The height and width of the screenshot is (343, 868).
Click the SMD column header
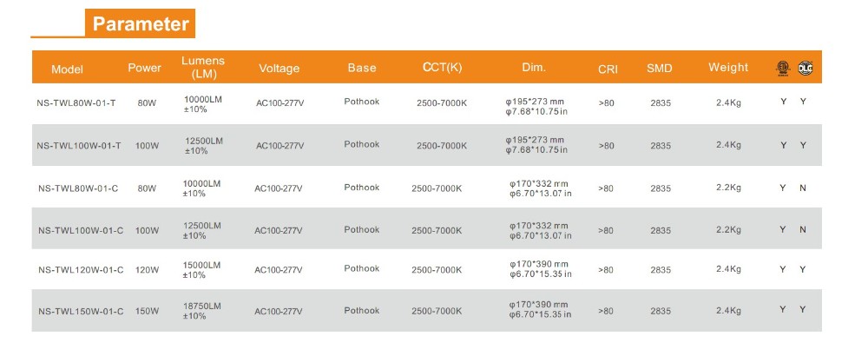click(x=660, y=69)
